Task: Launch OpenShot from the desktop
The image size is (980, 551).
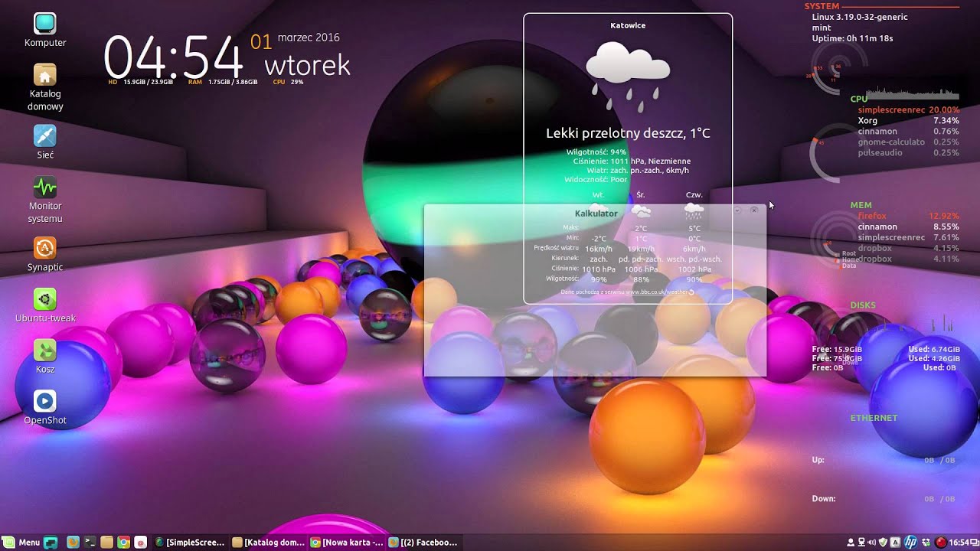Action: (x=45, y=408)
